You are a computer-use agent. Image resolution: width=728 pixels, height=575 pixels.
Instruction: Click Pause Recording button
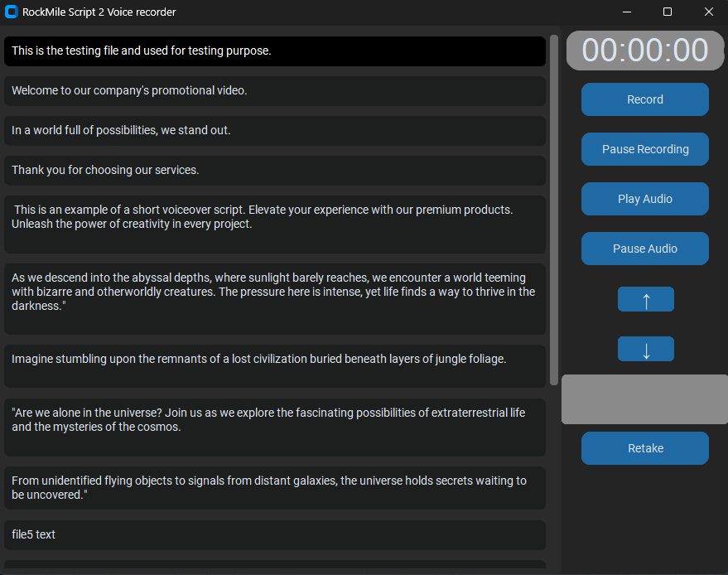pyautogui.click(x=644, y=149)
